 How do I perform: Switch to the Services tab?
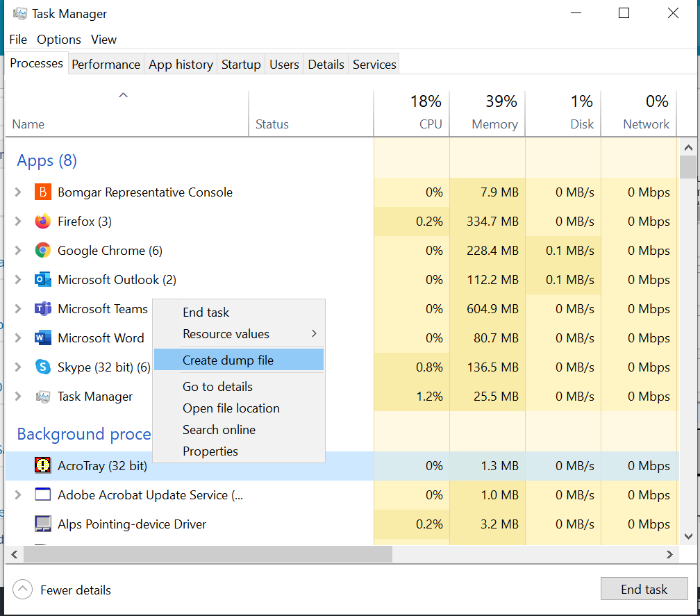(x=374, y=65)
